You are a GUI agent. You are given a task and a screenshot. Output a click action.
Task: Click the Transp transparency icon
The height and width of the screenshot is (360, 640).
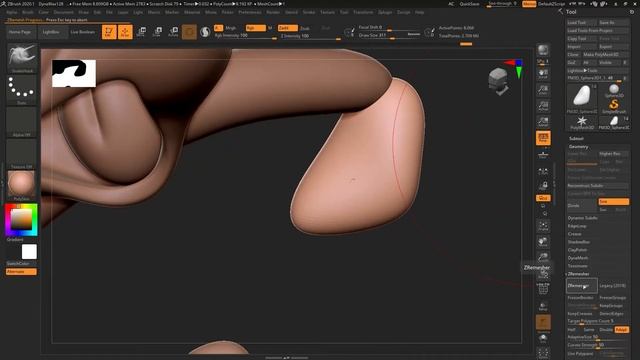click(543, 306)
